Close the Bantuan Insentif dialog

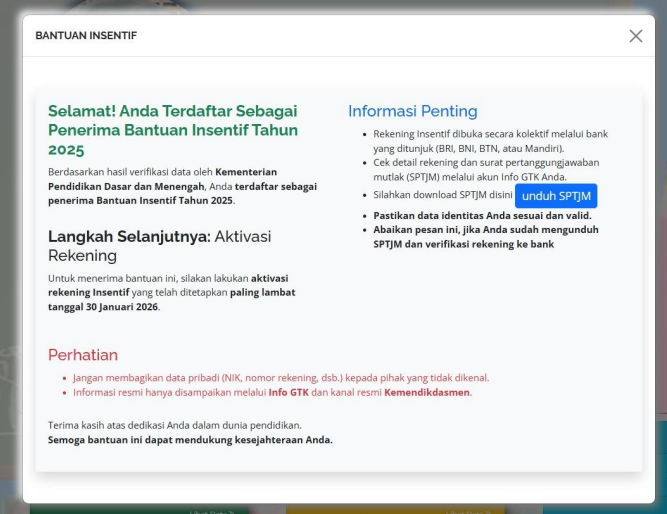click(x=635, y=36)
